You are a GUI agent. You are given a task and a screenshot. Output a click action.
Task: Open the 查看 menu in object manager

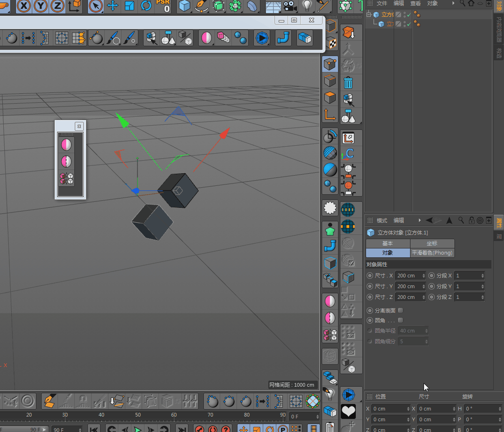pos(415,4)
